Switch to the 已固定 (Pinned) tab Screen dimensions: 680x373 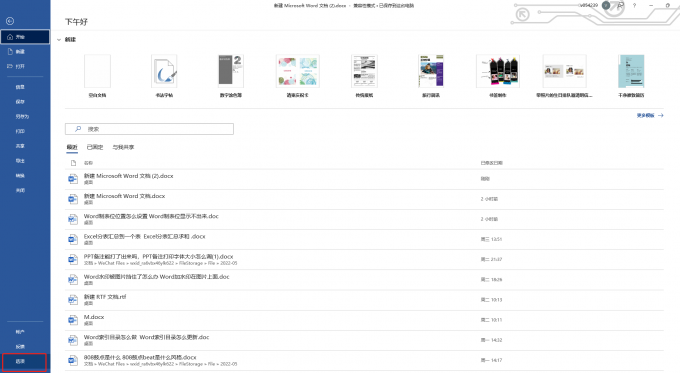click(x=95, y=147)
